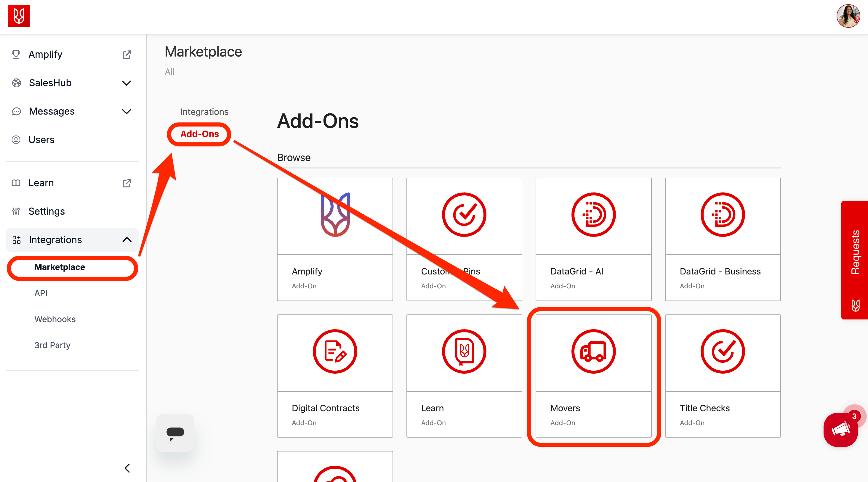Click the DataGrid - AI icon
Viewport: 868px width, 482px height.
pos(593,215)
